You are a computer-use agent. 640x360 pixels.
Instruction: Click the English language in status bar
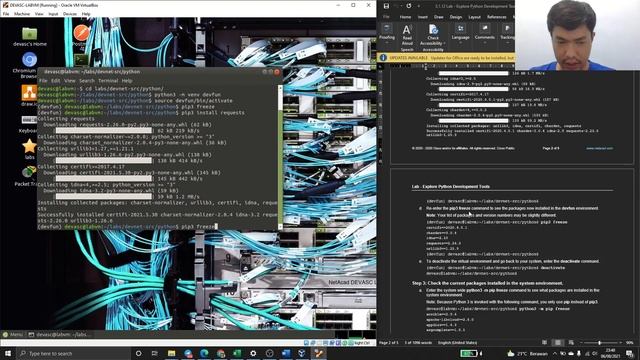coord(457,342)
